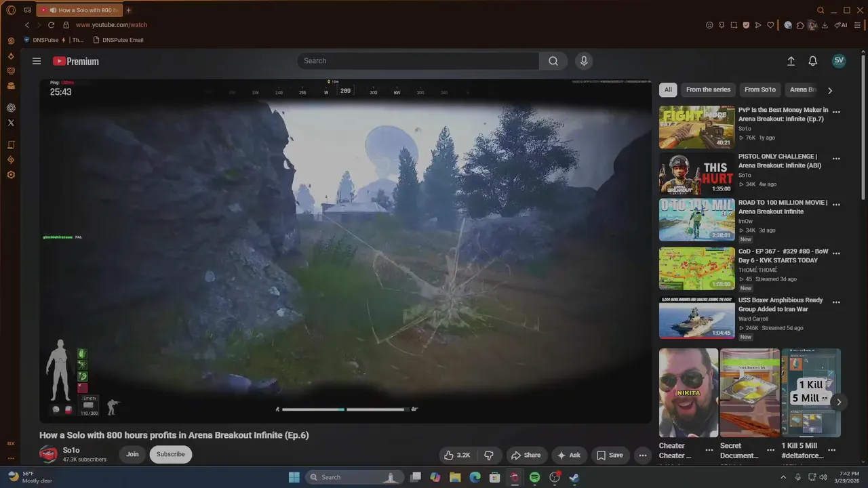
Task: Open the Windows Start menu
Action: 294,477
